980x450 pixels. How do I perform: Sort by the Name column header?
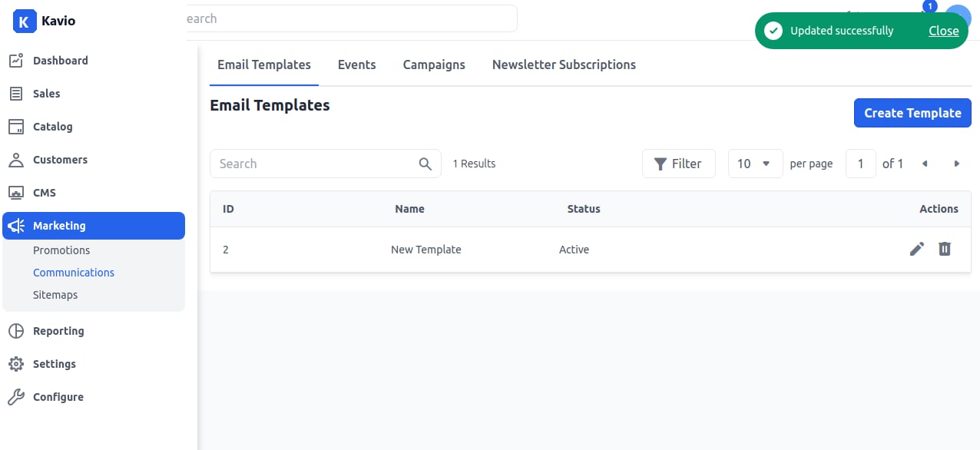(x=409, y=209)
